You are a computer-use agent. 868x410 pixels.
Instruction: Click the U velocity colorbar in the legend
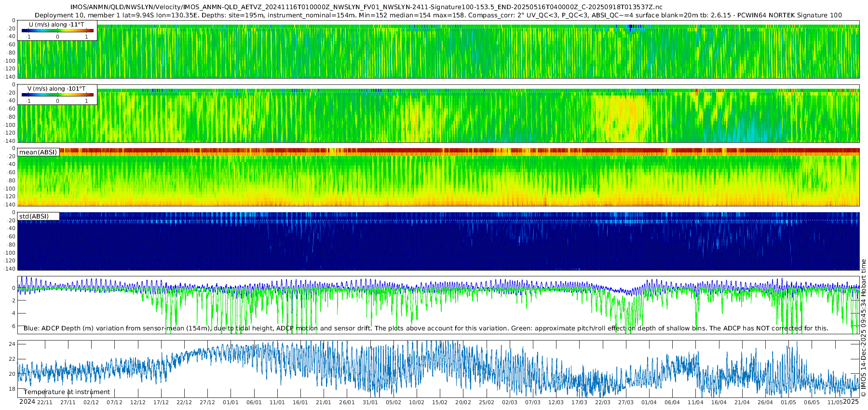click(x=57, y=30)
